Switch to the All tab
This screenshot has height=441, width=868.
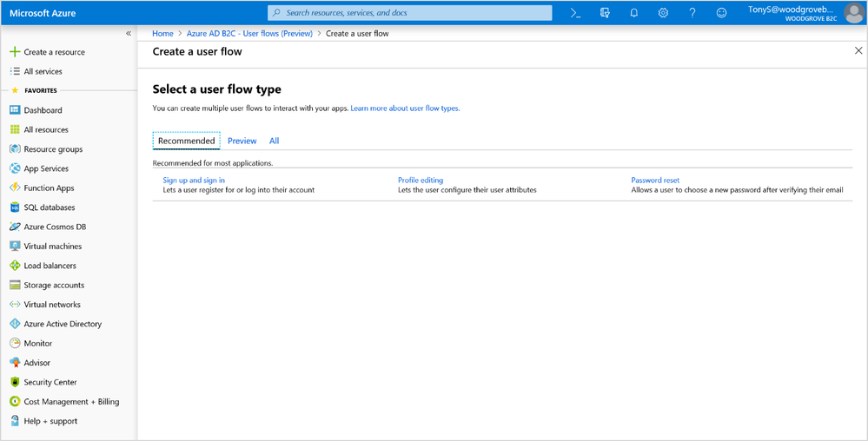click(x=274, y=141)
